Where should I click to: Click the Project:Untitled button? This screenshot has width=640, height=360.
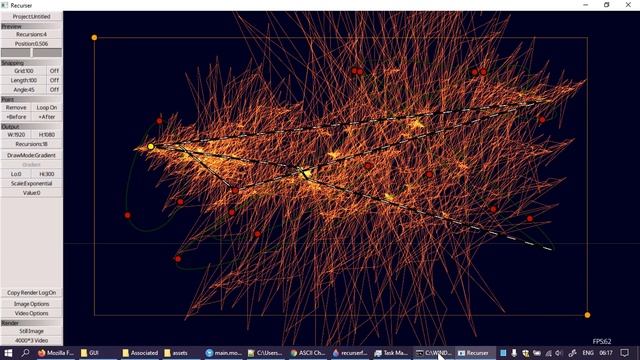31,16
